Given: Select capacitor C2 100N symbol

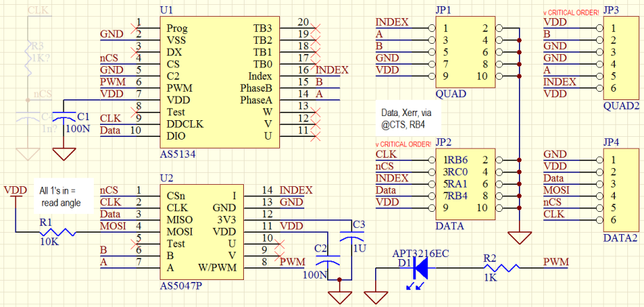Looking at the screenshot, I should 327,260.
